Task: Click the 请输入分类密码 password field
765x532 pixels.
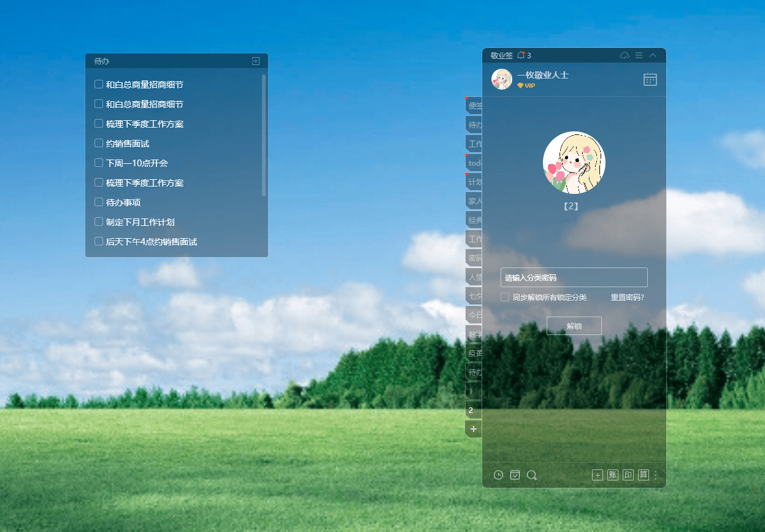Action: (x=574, y=277)
